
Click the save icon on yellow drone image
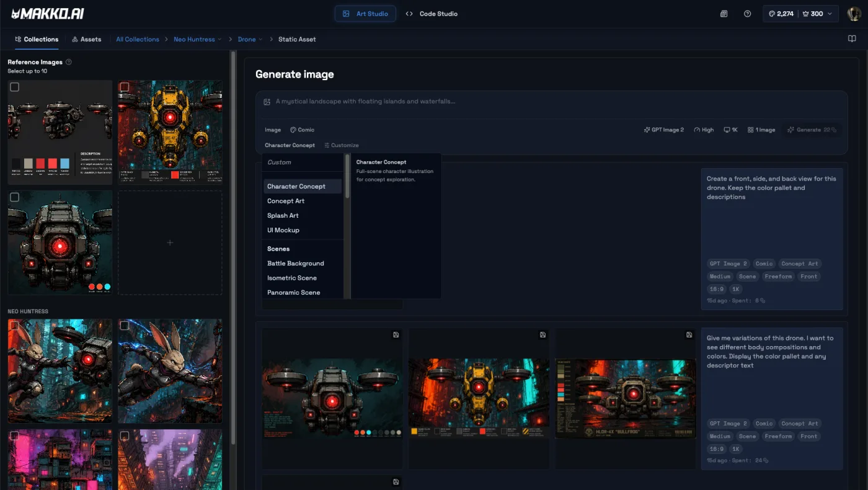tap(542, 335)
